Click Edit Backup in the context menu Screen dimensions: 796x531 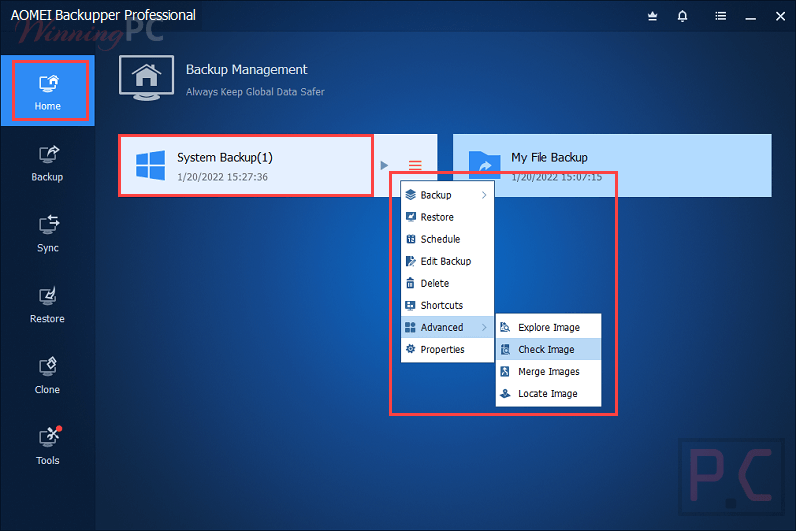(x=445, y=261)
